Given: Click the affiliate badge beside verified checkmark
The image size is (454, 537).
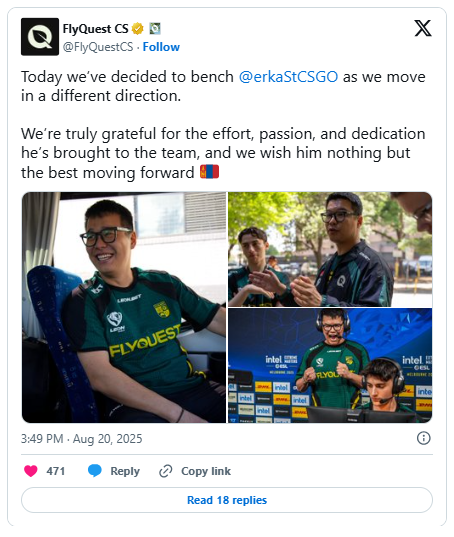Looking at the screenshot, I should click(x=155, y=29).
